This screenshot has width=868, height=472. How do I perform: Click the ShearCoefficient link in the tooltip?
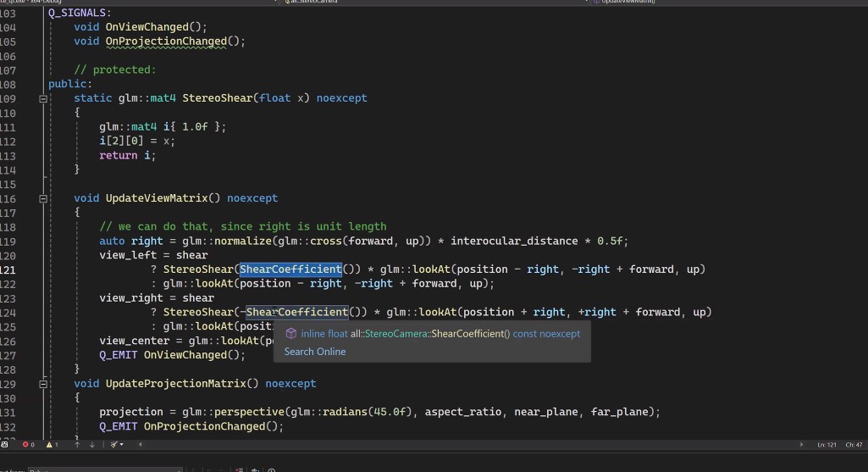467,334
